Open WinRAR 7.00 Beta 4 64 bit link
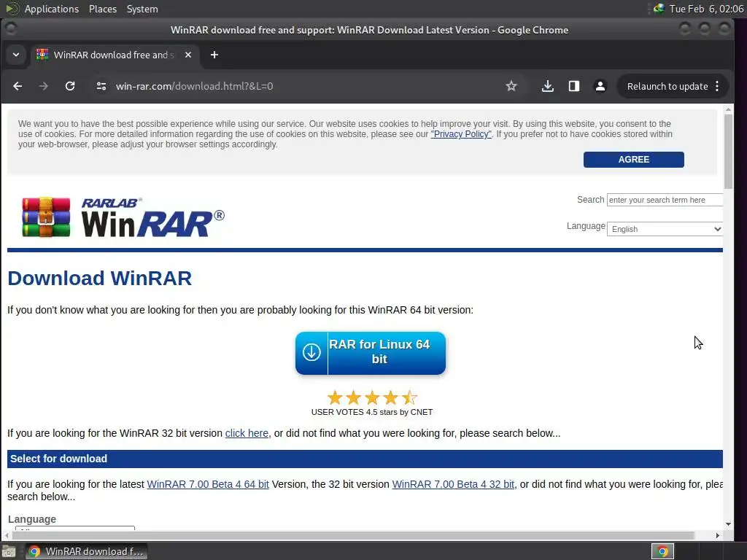This screenshot has width=747, height=560. pyautogui.click(x=208, y=484)
